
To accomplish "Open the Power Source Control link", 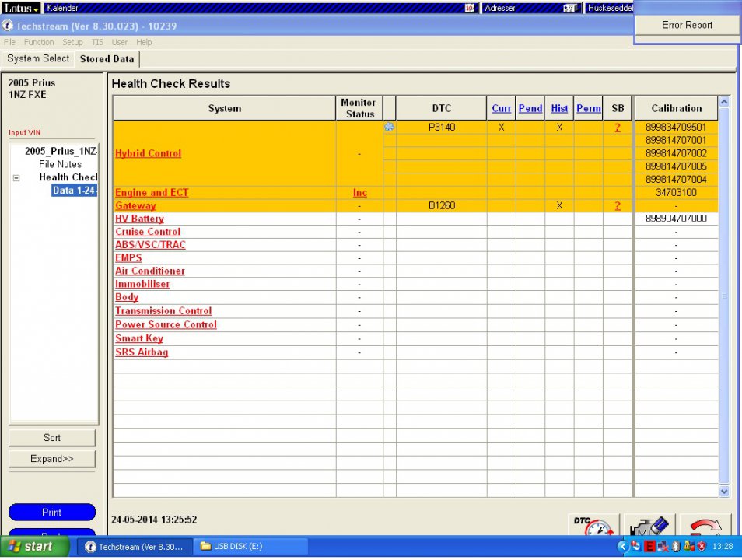I will point(166,325).
